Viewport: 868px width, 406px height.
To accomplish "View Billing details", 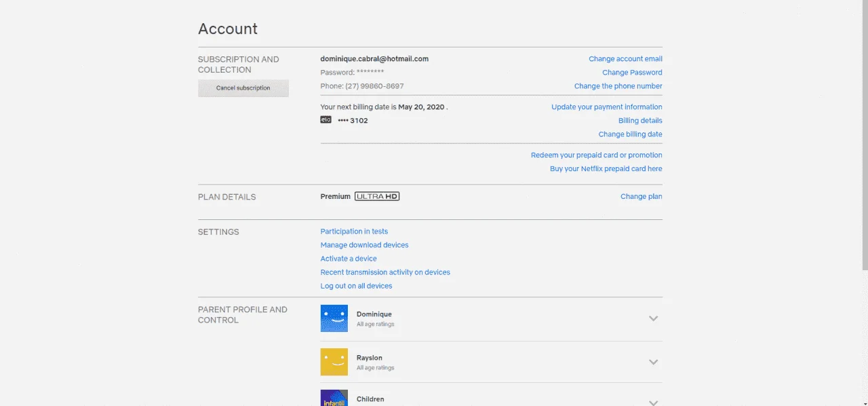I will [x=640, y=121].
